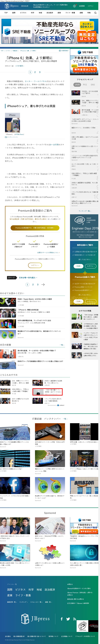Image resolution: width=100 pixels, height=644 pixels.
Task: Open 産業 category link in footer
Action: [x=10, y=595]
